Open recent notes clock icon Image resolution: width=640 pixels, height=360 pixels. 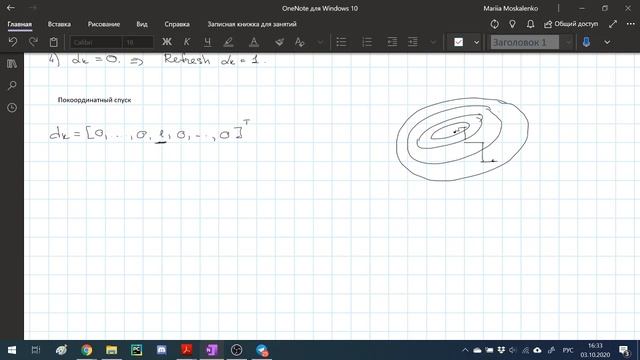coord(12,108)
